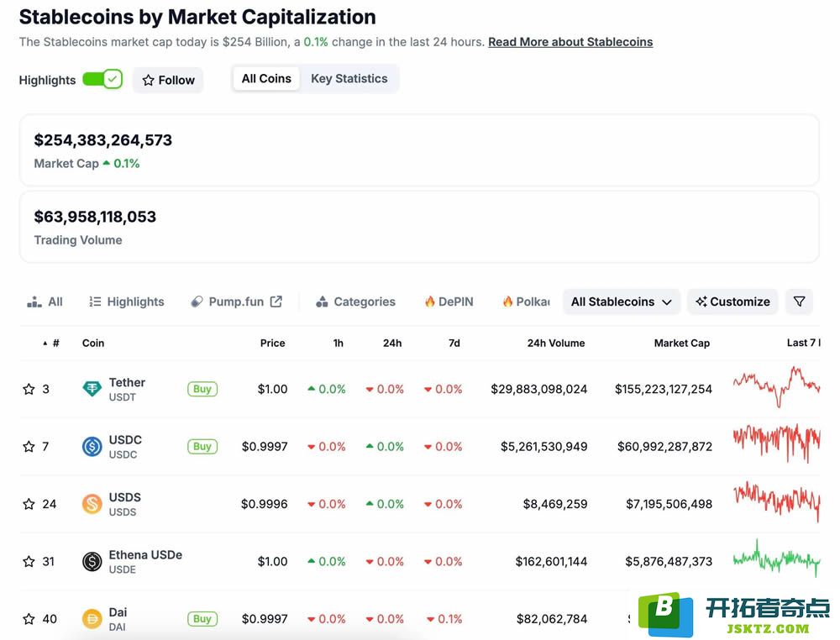Click the USDC coin logo
The image size is (840, 640).
click(x=92, y=446)
